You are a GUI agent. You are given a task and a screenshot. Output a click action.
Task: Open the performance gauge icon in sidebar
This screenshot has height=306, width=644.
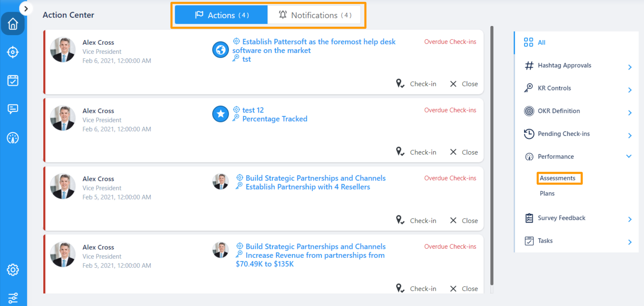13,138
